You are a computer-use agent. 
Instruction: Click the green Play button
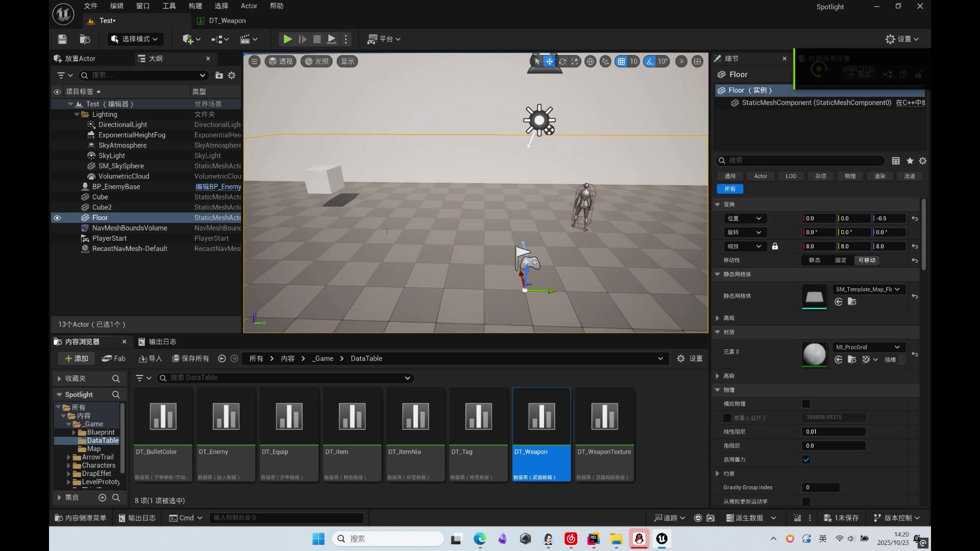287,39
